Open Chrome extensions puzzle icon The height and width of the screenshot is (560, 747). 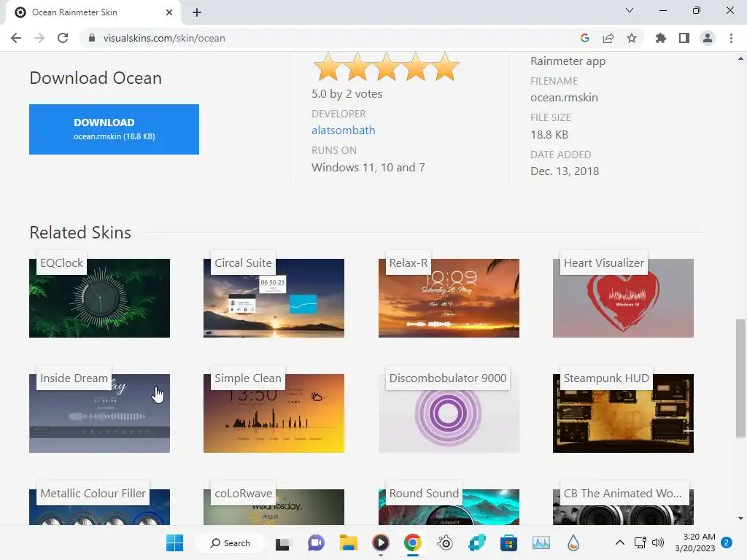click(660, 38)
